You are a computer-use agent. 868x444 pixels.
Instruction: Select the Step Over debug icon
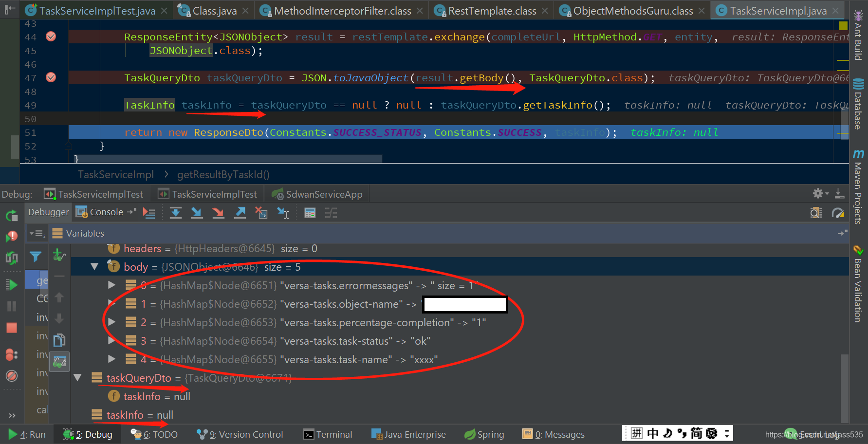176,212
